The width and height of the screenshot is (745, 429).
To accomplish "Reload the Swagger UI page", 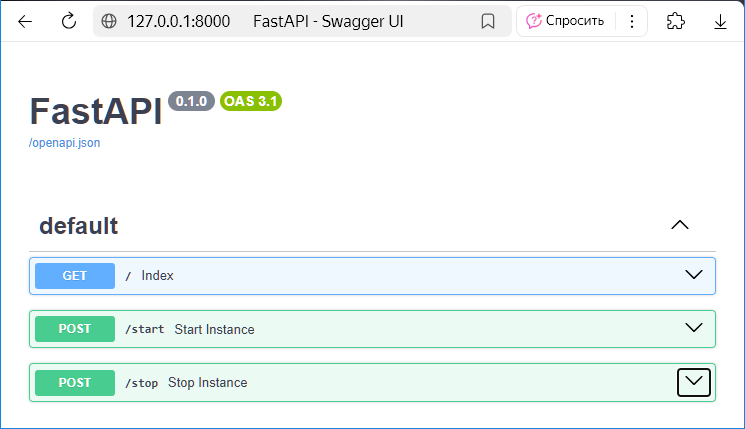I will click(69, 21).
